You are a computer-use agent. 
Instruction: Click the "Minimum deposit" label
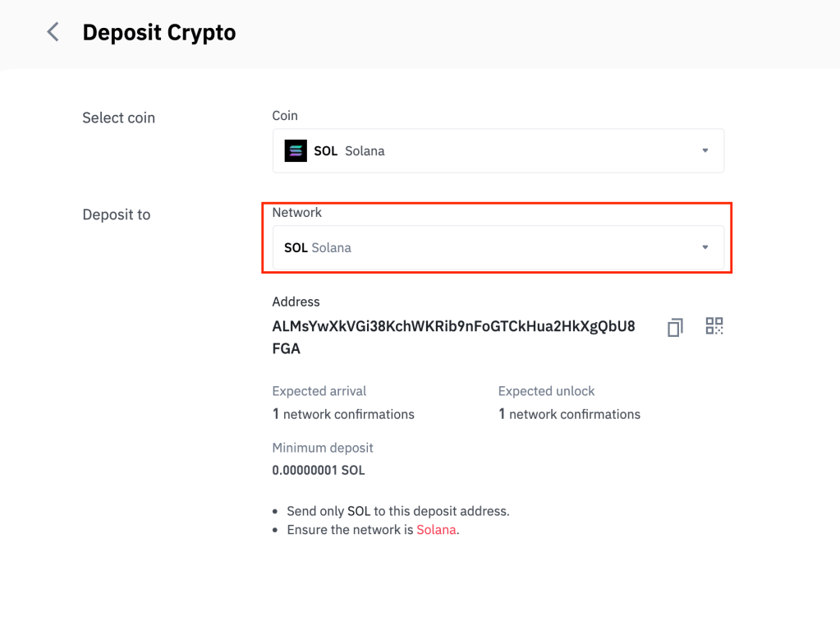[x=323, y=448]
